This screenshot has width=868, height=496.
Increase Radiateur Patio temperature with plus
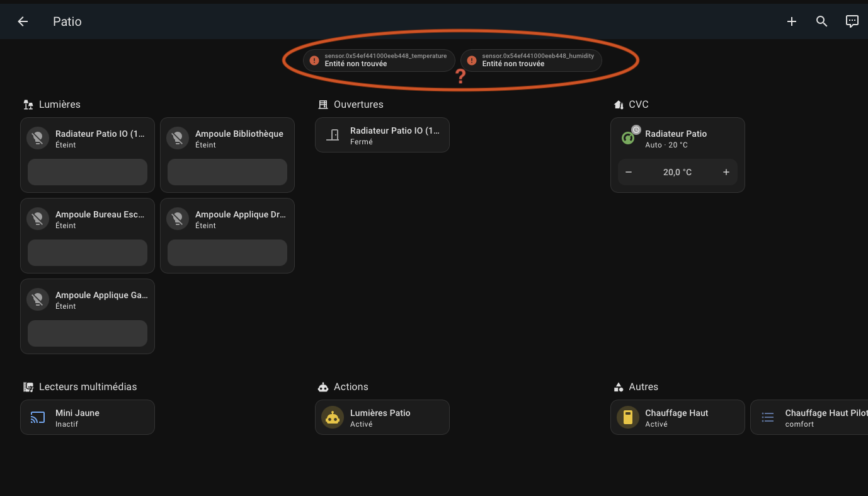click(726, 172)
